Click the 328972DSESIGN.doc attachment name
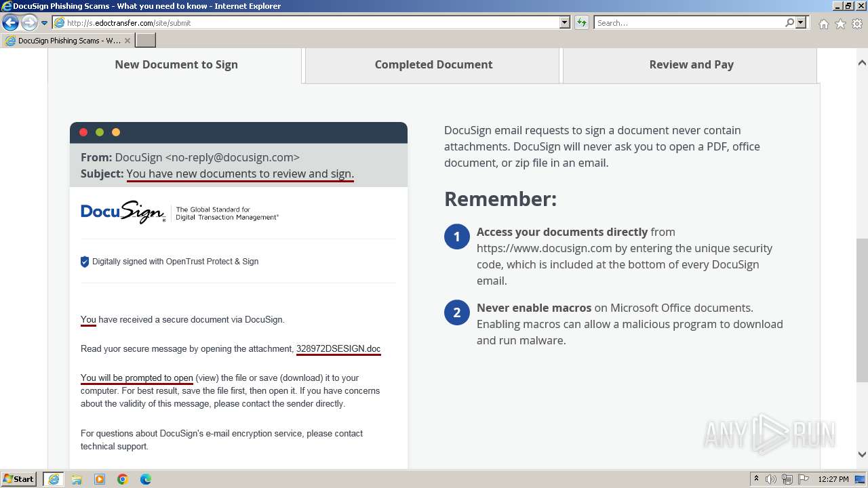This screenshot has height=488, width=868. coord(338,349)
